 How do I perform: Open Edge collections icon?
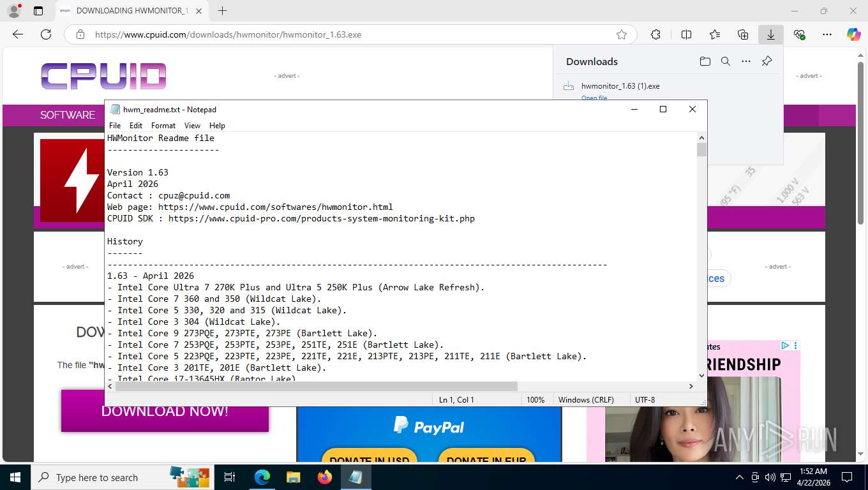[x=743, y=34]
